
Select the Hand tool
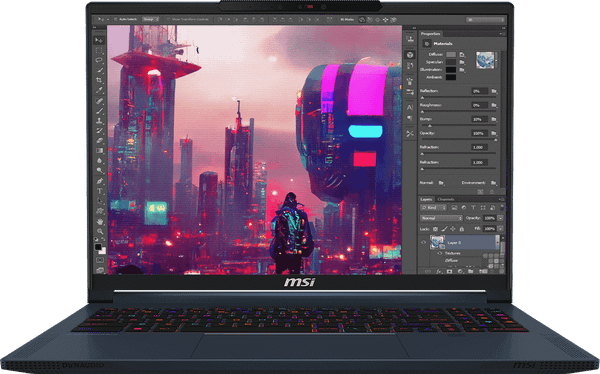[100, 221]
